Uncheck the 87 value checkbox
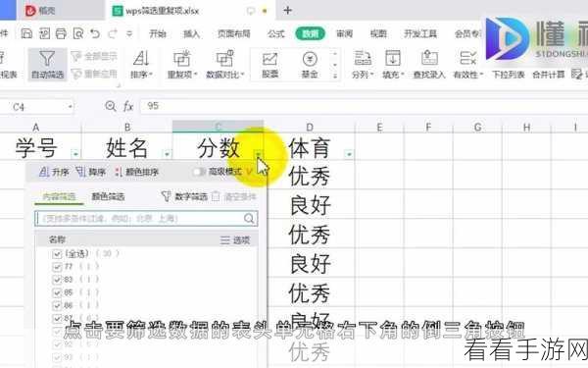The image size is (588, 368). tap(57, 318)
